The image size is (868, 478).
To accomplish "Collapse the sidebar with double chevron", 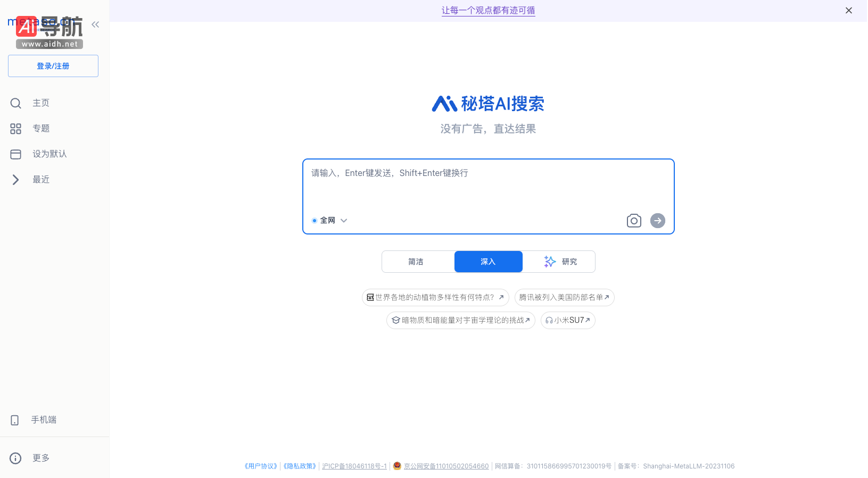I will tap(95, 24).
